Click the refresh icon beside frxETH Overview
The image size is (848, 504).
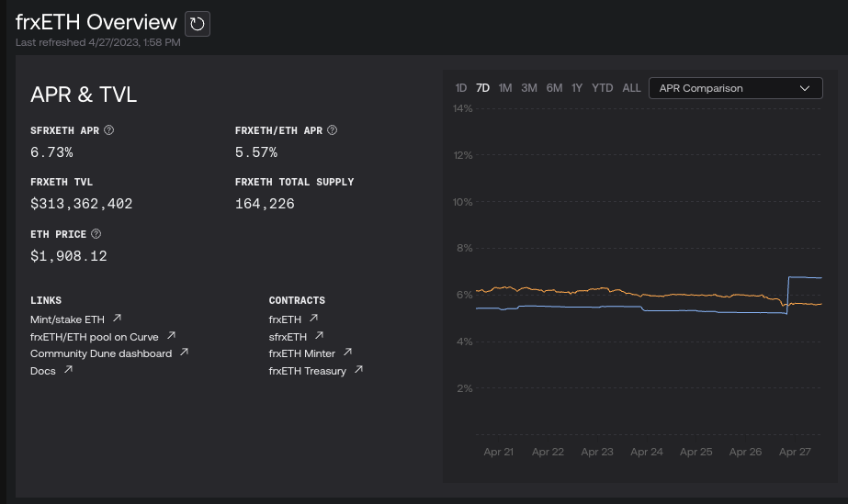[x=198, y=24]
